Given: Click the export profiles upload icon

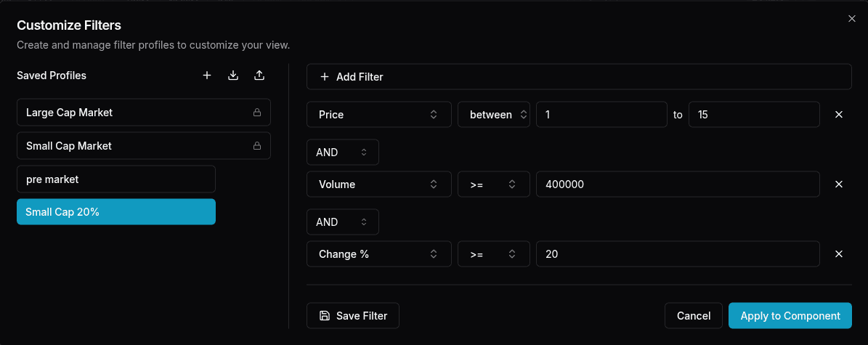Looking at the screenshot, I should click(259, 76).
